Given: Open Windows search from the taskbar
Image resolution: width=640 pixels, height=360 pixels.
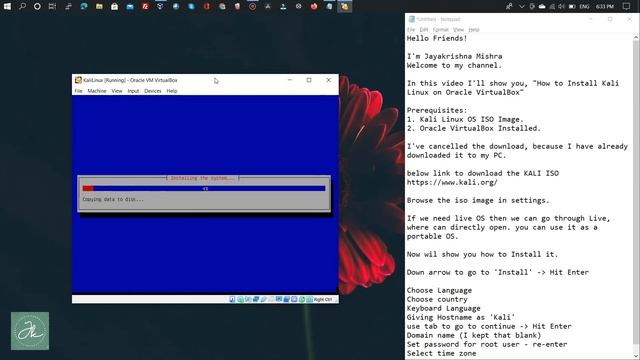Looking at the screenshot, I should click(22, 6).
